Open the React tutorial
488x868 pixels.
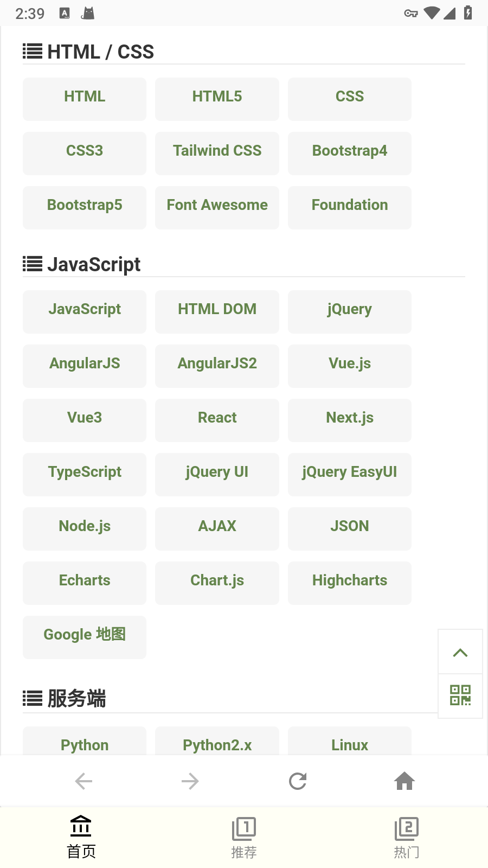217,420
